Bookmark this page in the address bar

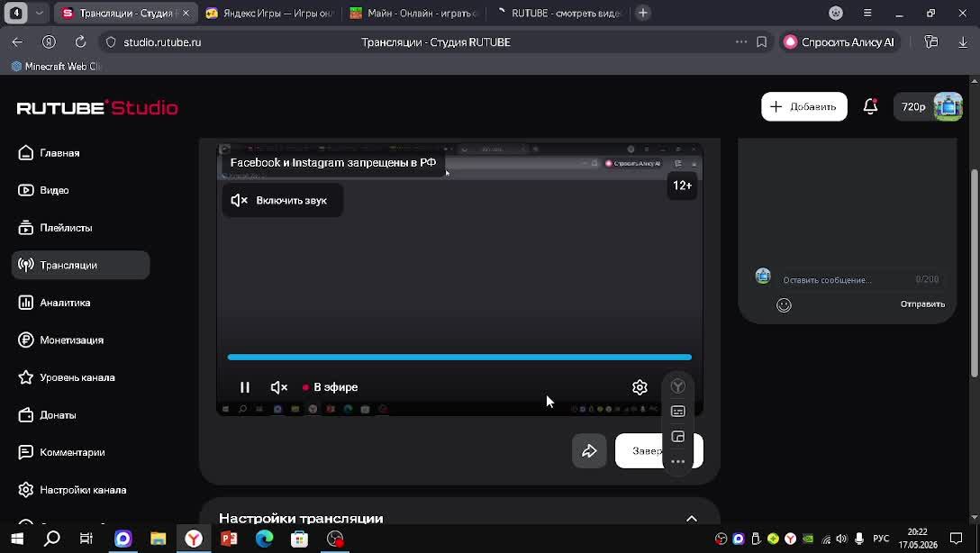(x=761, y=41)
